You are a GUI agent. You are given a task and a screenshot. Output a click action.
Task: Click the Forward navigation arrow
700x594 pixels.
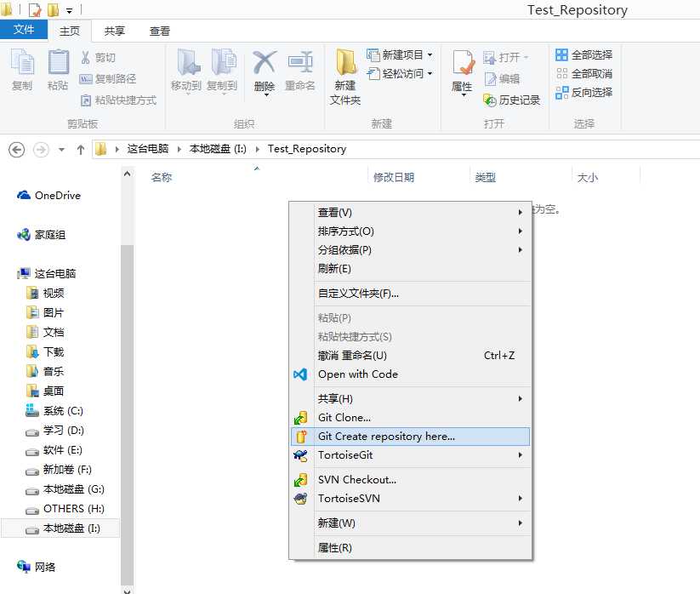(41, 149)
